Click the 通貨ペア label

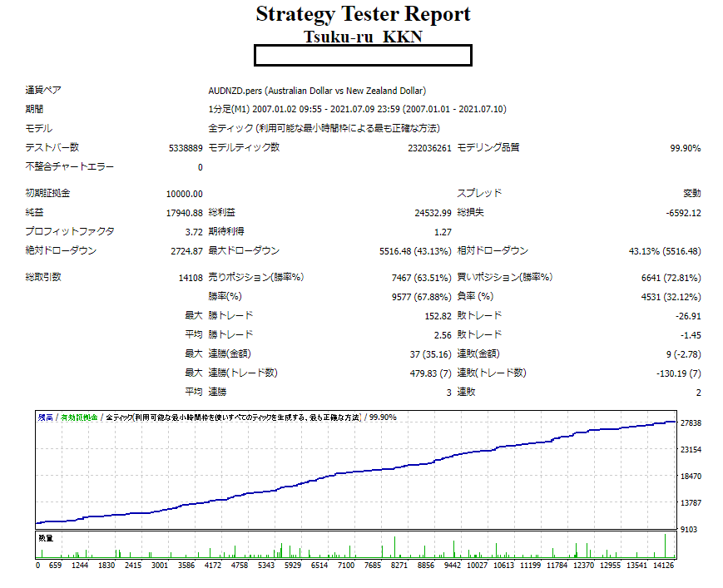pyautogui.click(x=43, y=90)
